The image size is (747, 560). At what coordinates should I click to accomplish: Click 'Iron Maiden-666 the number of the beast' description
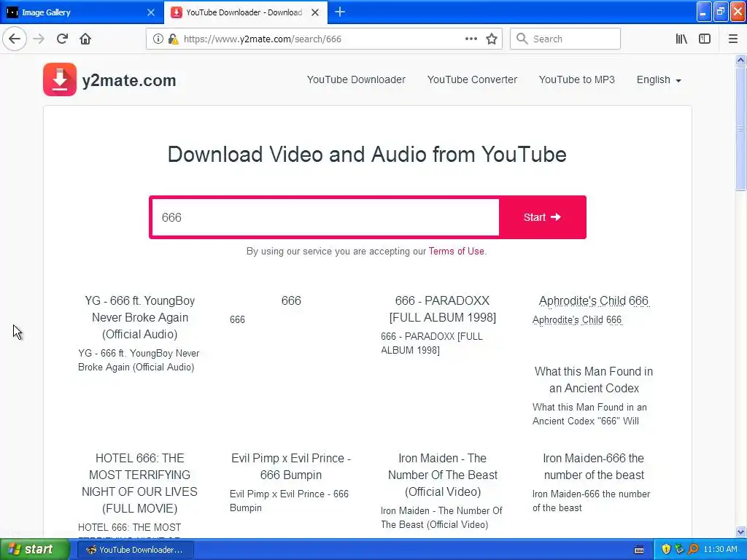[x=591, y=500]
